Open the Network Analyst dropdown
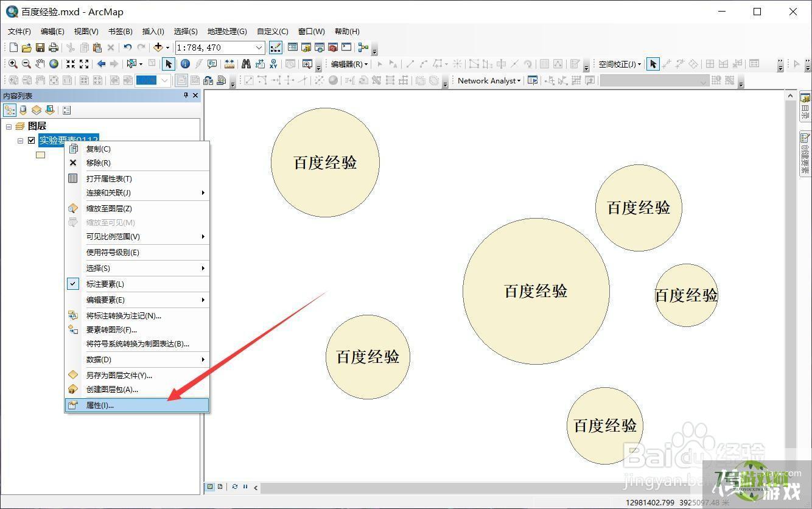 click(489, 80)
